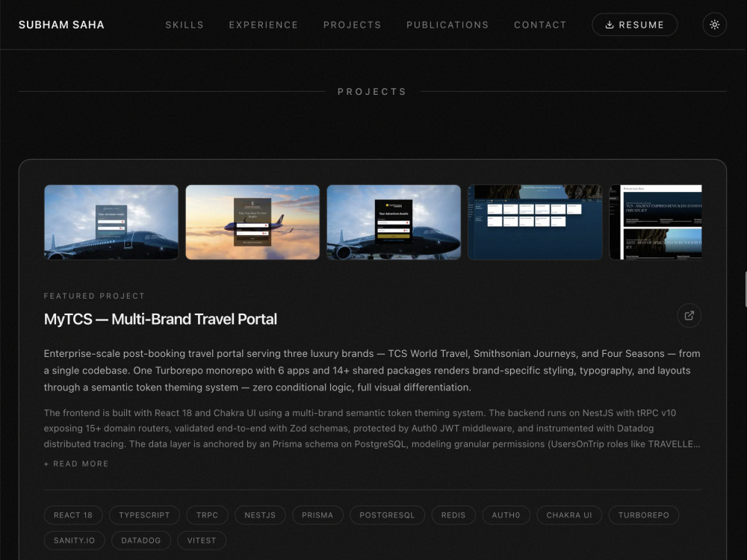
Task: Click the NestJS tech tag
Action: (260, 515)
